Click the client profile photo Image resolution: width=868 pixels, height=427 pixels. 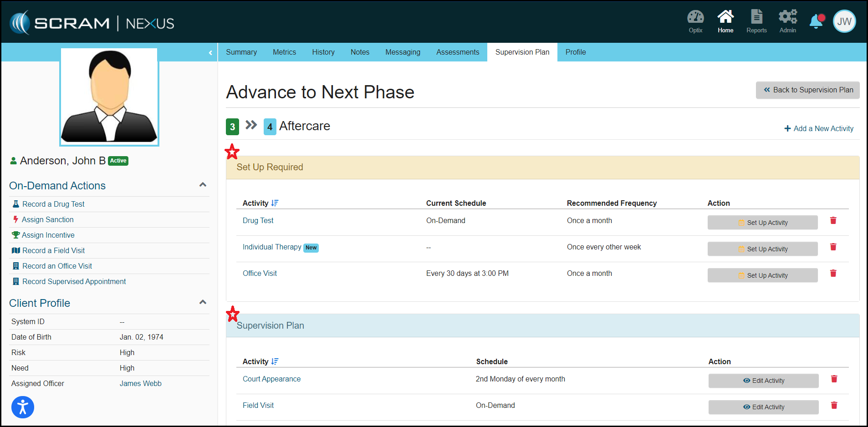[x=109, y=97]
